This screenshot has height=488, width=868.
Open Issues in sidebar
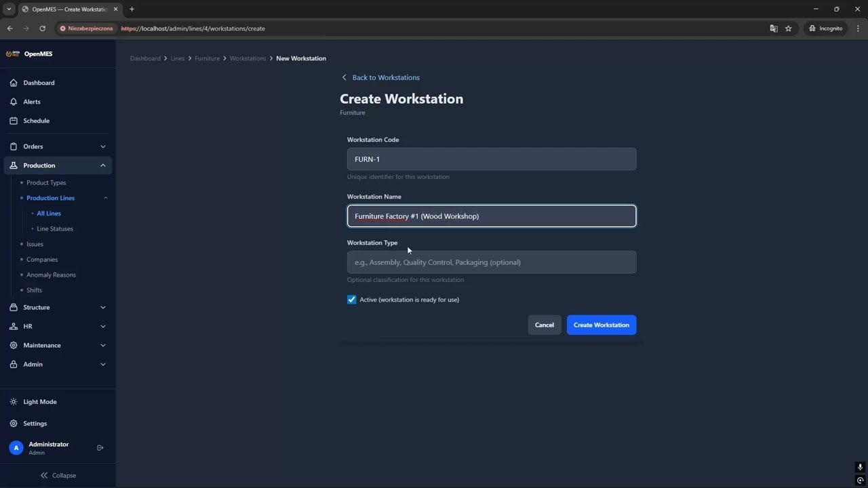tap(35, 244)
